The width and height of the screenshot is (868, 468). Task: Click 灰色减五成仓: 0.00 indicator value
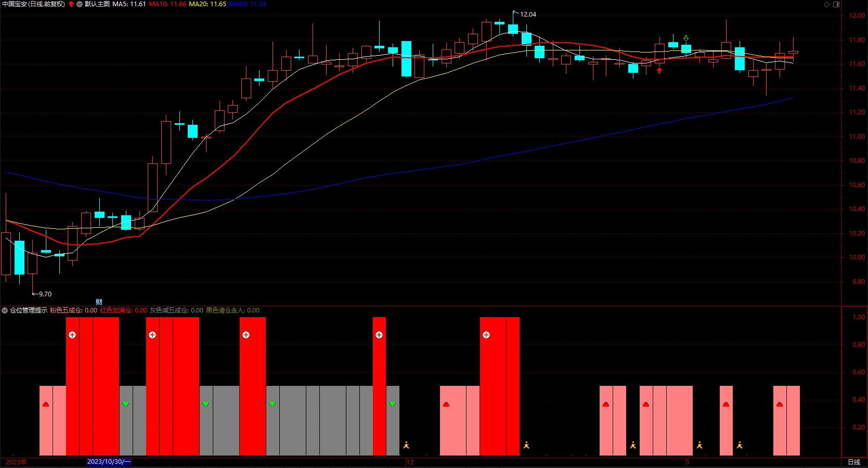point(176,310)
